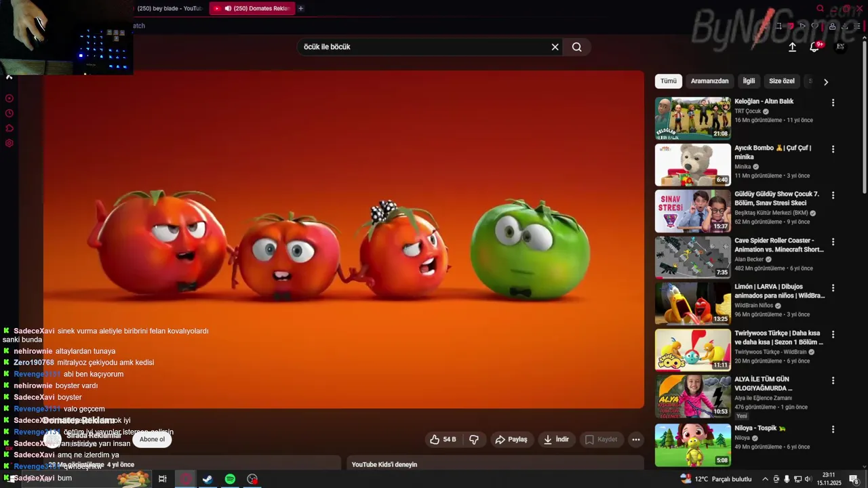Screen dimensions: 868x488
Task: Click the Kaydet save button
Action: pyautogui.click(x=601, y=439)
